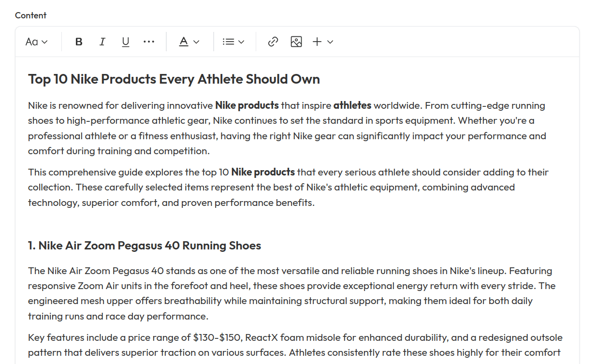Click bold 'Nike products' in the first paragraph
This screenshot has height=364, width=597.
click(247, 105)
